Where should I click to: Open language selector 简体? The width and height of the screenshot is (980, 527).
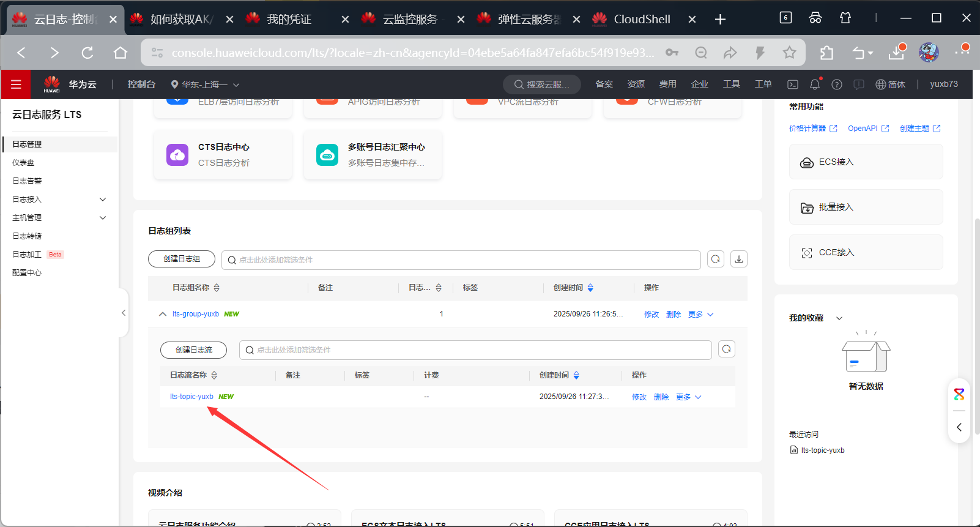(x=890, y=84)
